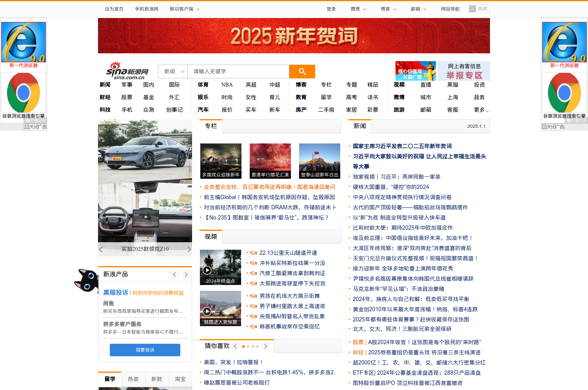This screenshot has height=390, width=588.
Task: Click the 股票 tag before A股2024年收官
Action: [x=358, y=342]
